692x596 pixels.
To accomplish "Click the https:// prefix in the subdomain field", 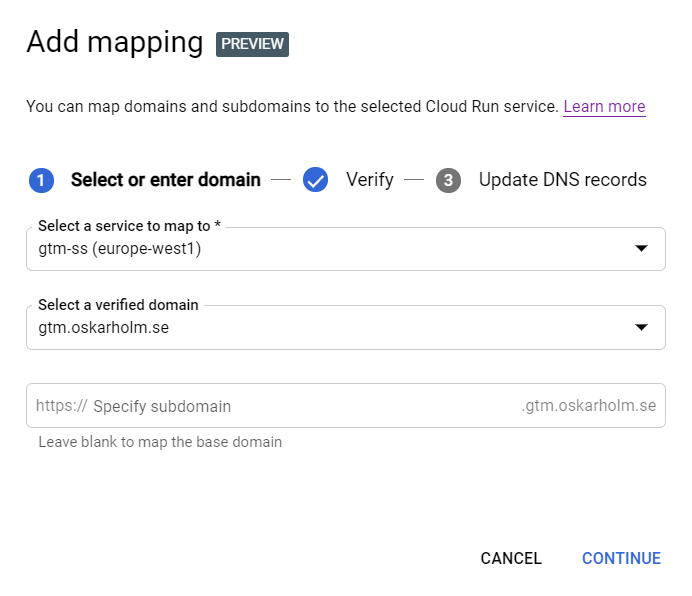I will [x=61, y=406].
